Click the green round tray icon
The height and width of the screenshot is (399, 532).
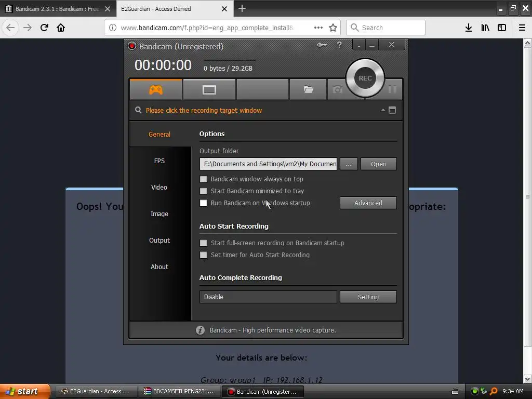475,391
